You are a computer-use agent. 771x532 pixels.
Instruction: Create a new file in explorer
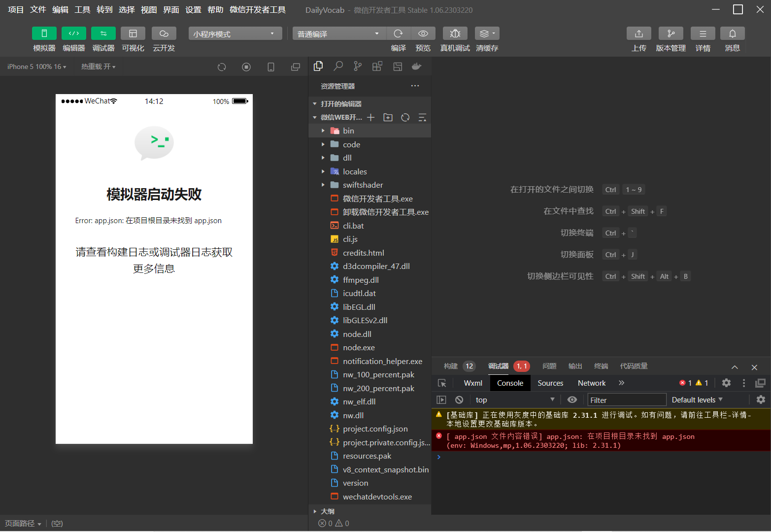point(371,117)
